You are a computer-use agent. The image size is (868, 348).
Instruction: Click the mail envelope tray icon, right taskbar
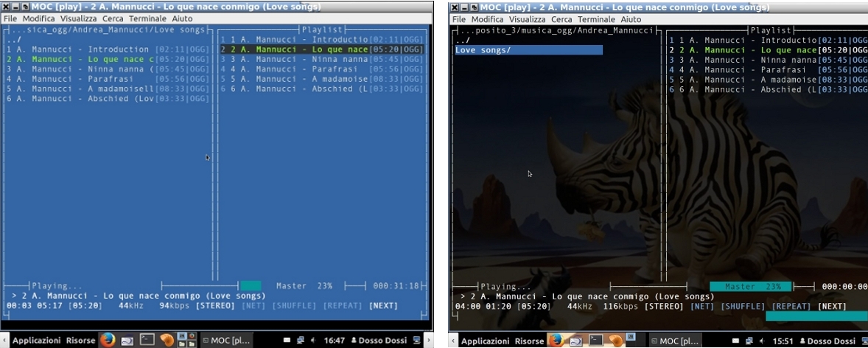tap(735, 340)
